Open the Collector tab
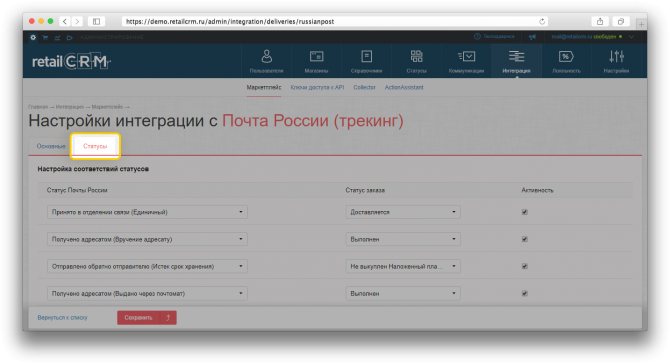The height and width of the screenshot is (364, 670). 364,87
